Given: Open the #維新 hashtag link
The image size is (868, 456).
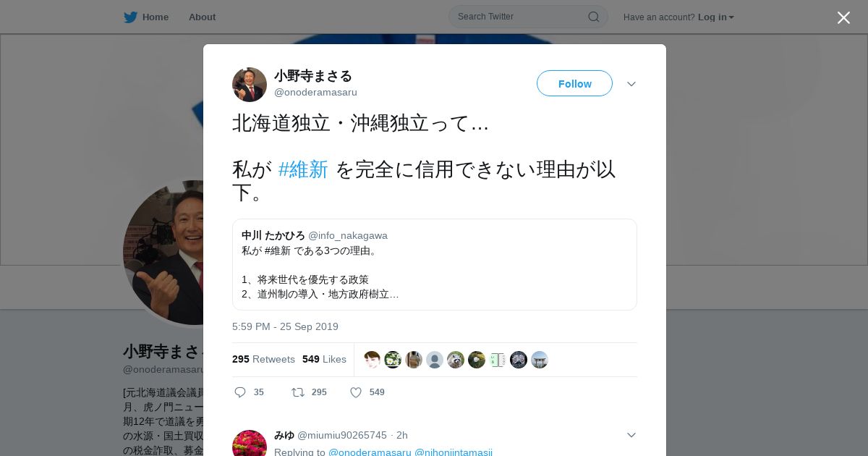Looking at the screenshot, I should (303, 169).
